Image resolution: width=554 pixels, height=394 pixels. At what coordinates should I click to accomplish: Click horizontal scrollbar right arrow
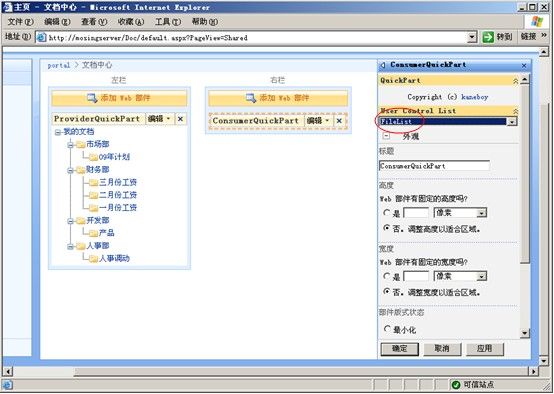[533, 371]
